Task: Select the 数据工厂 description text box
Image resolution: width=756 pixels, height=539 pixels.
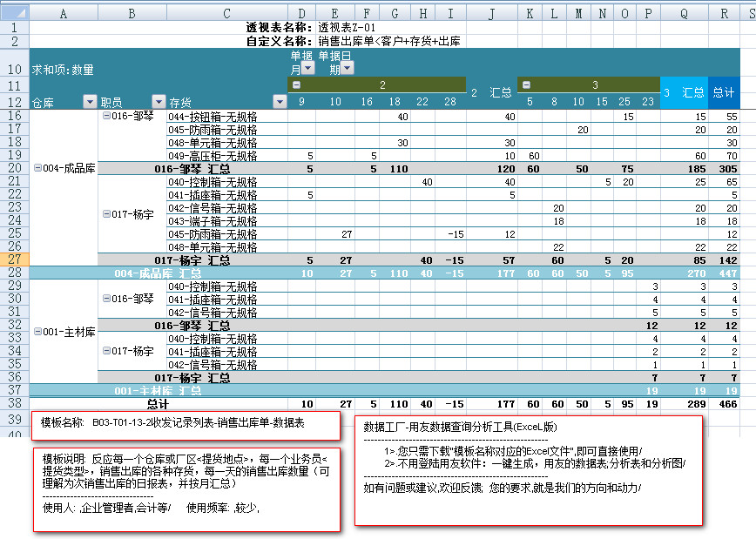Action: (x=529, y=469)
